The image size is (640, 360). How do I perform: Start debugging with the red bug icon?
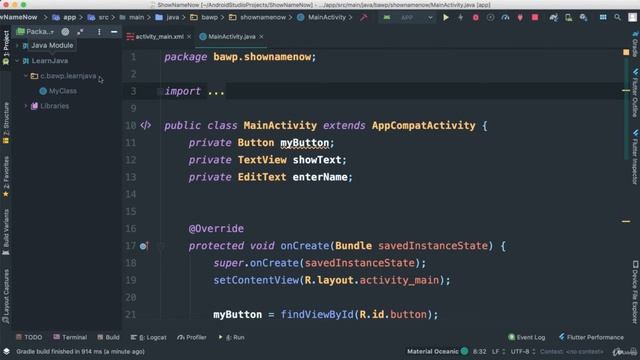pos(476,18)
